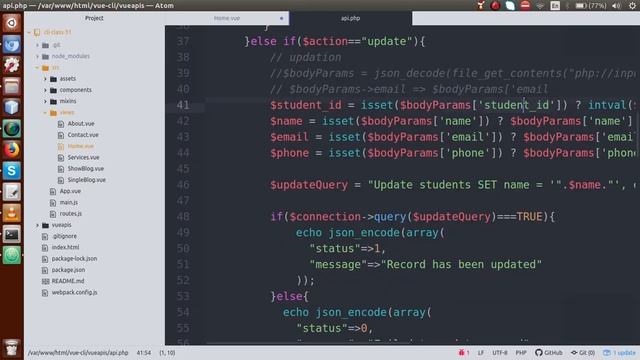Viewport: 640px width, 360px height.
Task: Expand the .git folder
Action: pos(38,45)
